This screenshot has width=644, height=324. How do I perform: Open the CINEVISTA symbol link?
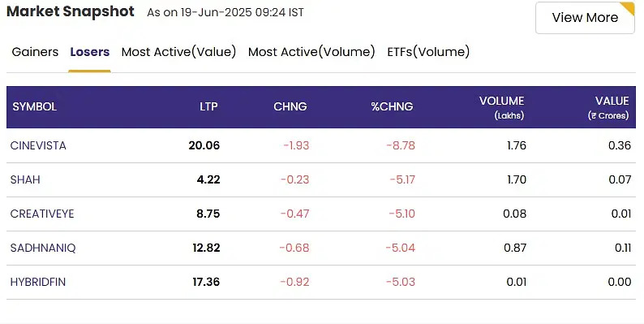click(38, 145)
